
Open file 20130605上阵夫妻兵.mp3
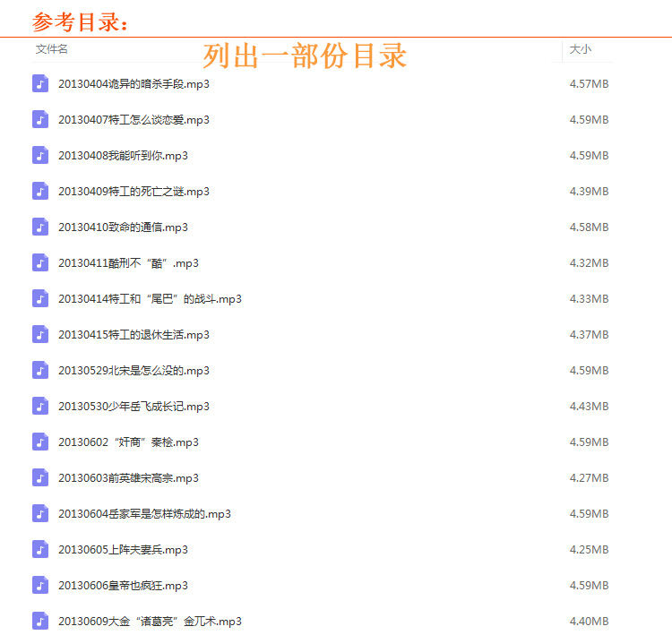pyautogui.click(x=123, y=550)
